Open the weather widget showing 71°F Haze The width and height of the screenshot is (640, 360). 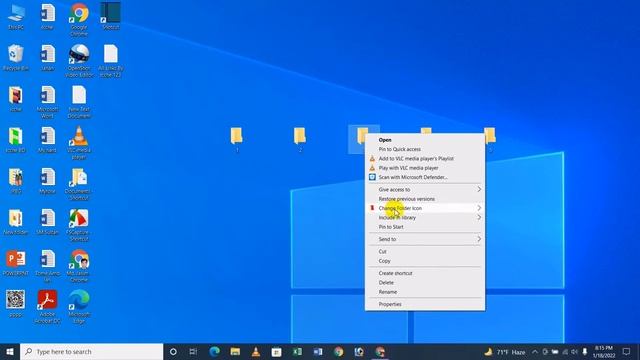coord(505,352)
